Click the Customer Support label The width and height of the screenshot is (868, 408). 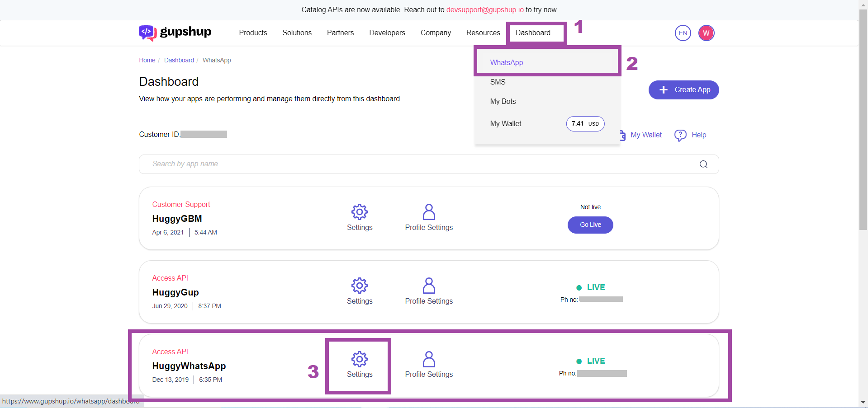(181, 204)
